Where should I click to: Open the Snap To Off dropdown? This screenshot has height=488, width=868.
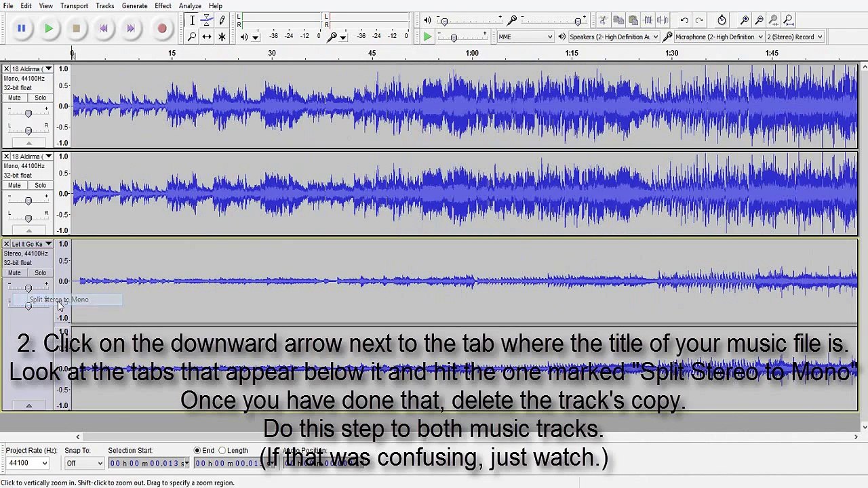pos(84,464)
